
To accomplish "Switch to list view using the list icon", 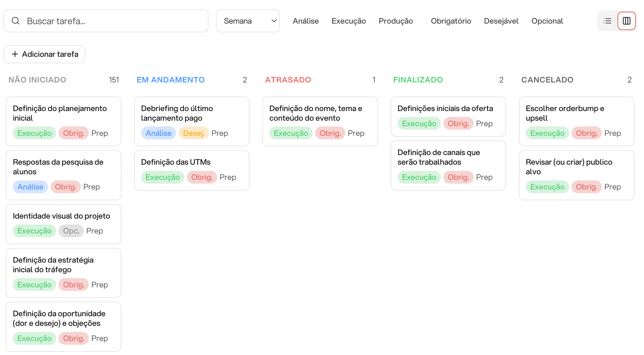I will click(607, 21).
